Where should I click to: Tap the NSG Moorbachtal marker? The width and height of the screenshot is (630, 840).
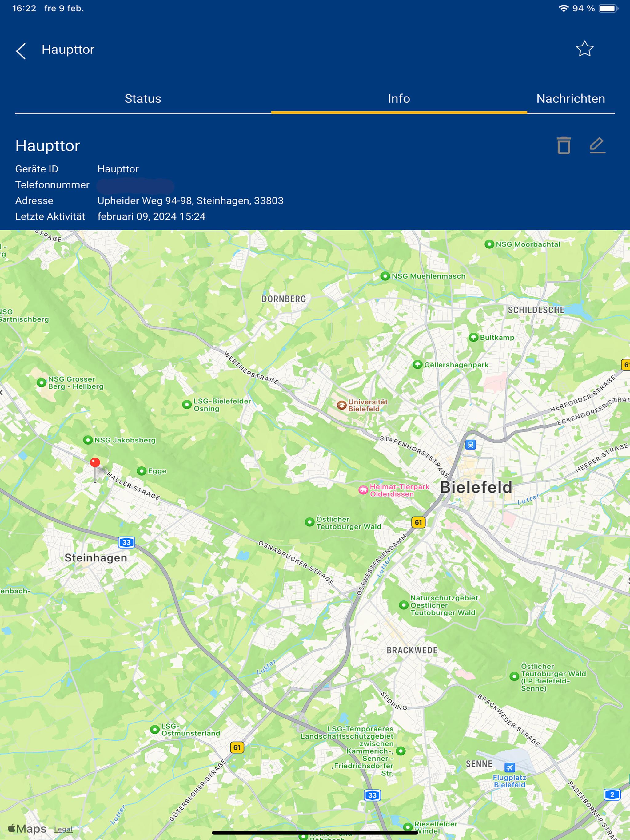[489, 244]
